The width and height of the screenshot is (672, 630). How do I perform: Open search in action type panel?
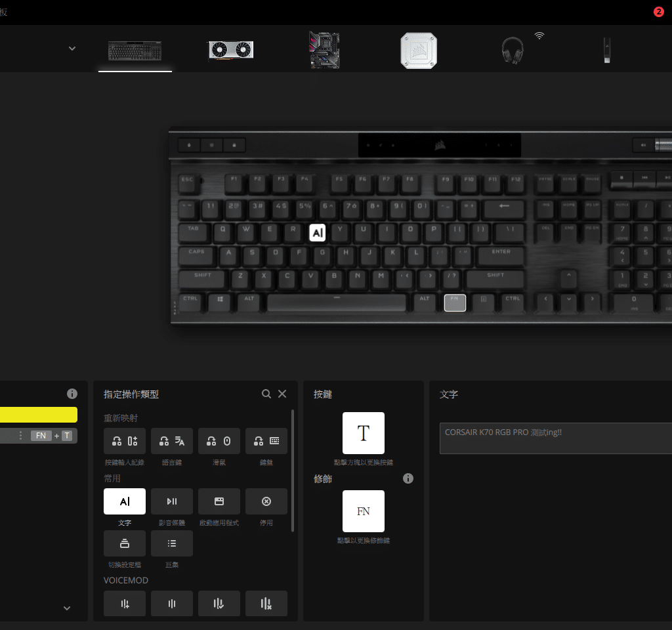[266, 394]
